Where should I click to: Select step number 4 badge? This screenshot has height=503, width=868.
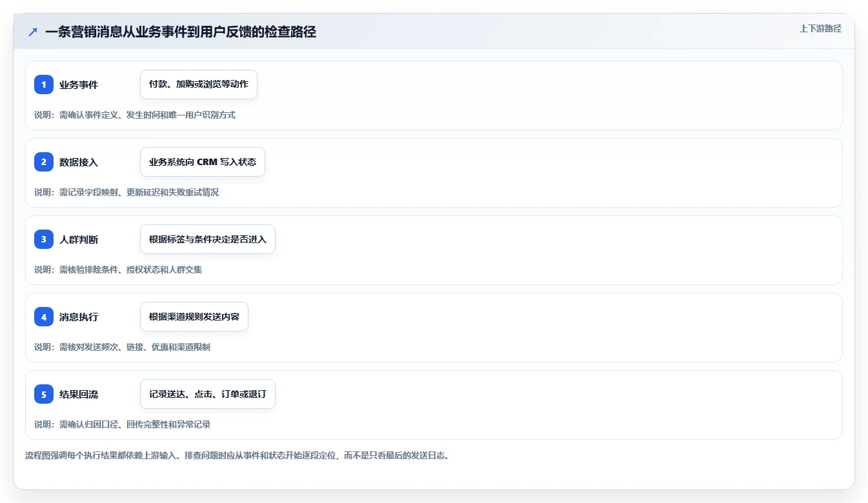[44, 317]
